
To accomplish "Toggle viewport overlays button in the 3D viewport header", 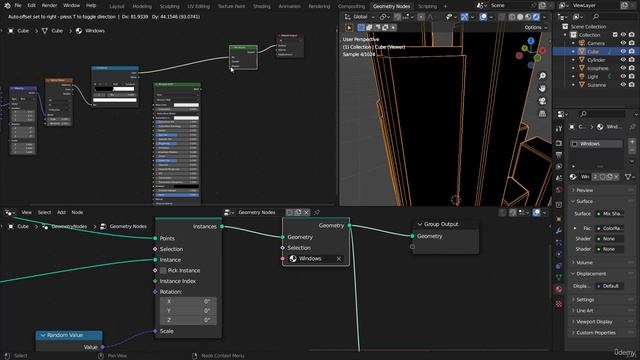I will [483, 17].
